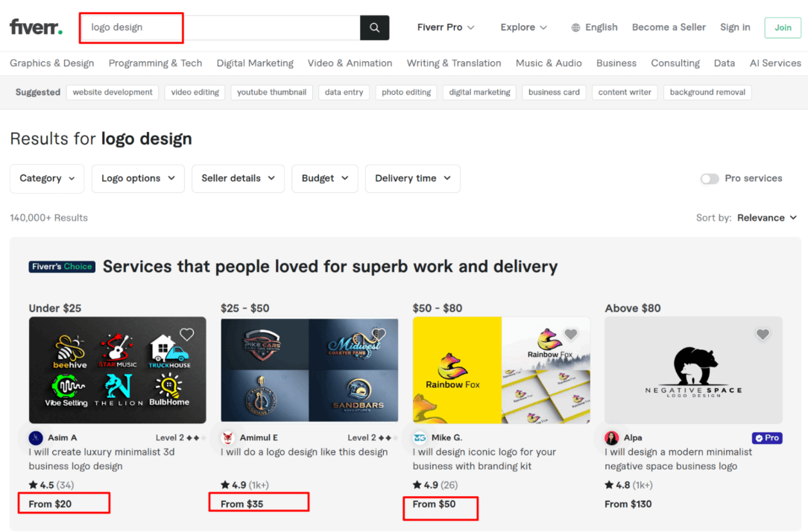Open 'modern minimalist negative space' gig title
The image size is (808, 532).
point(678,459)
